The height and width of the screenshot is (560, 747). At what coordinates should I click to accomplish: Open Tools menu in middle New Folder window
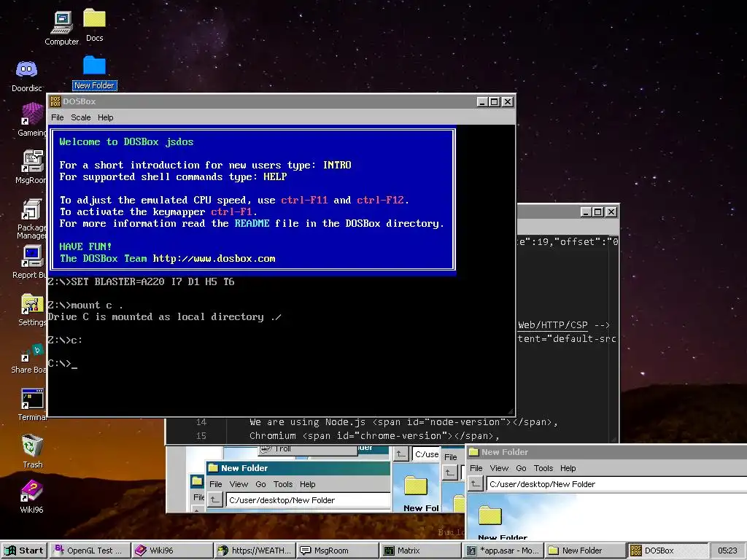283,484
